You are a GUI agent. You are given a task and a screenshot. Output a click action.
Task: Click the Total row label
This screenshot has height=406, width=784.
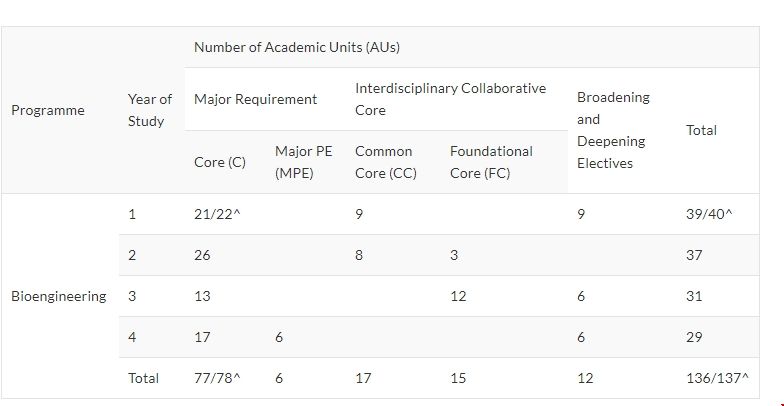pos(144,378)
